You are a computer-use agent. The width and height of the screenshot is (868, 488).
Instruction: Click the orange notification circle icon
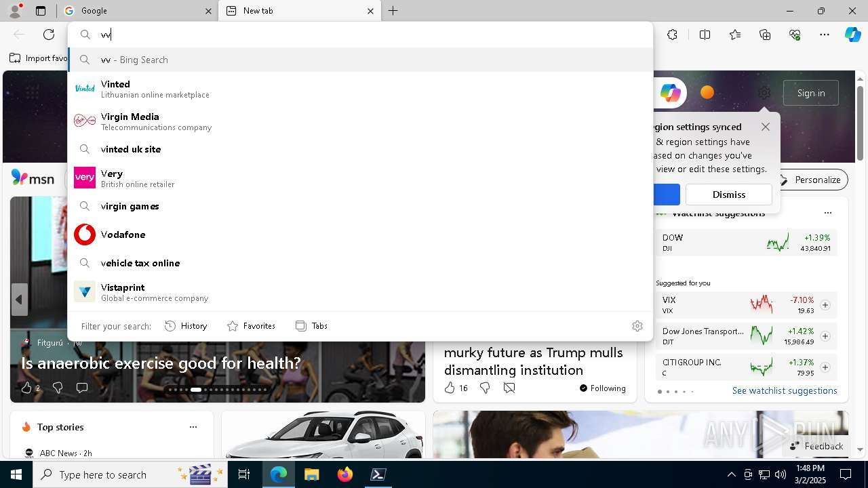click(x=707, y=92)
